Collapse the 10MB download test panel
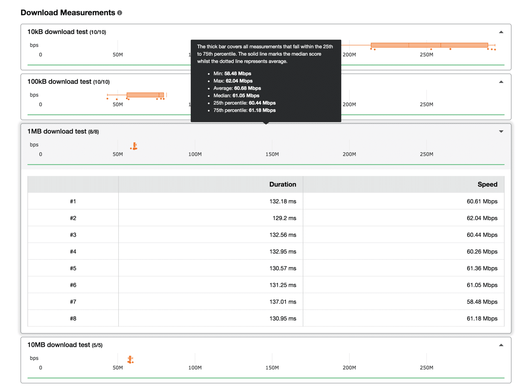This screenshot has width=532, height=392. coord(501,344)
